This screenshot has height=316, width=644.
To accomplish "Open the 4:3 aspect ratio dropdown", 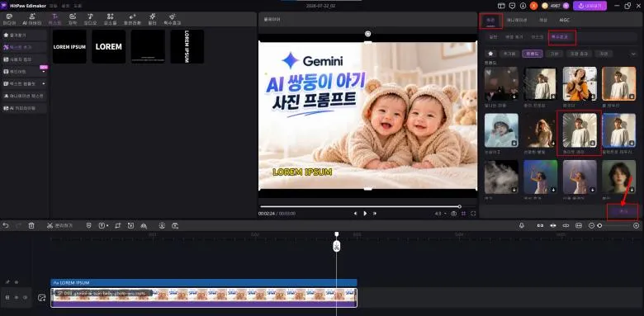I will click(441, 214).
